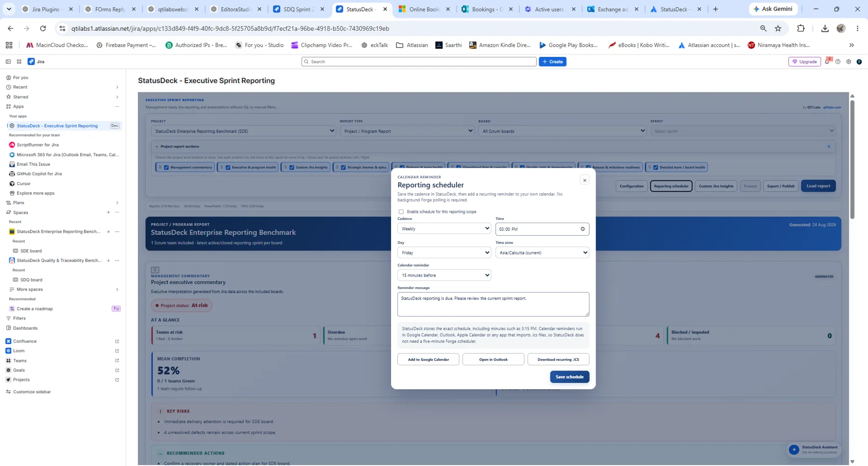This screenshot has height=466, width=868.
Task: Click Customize sidebar
Action: pos(32,392)
